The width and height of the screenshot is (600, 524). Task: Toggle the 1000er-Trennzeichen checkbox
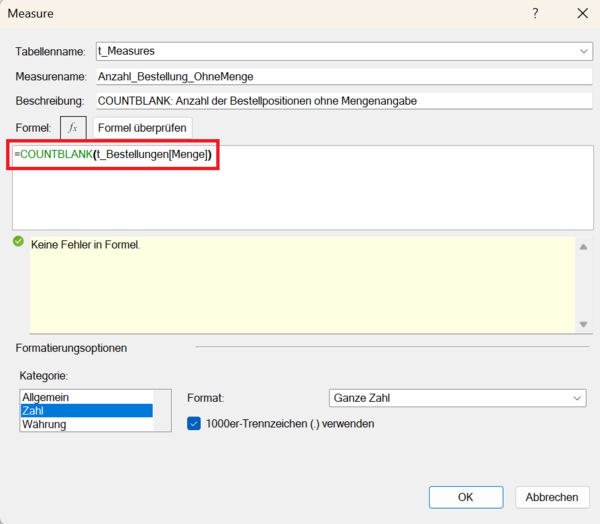tap(195, 423)
